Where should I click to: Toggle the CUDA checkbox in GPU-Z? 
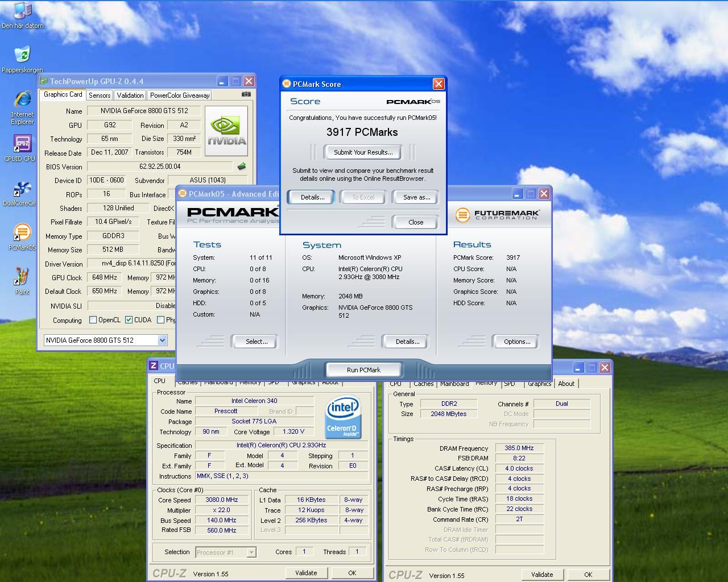tap(129, 320)
